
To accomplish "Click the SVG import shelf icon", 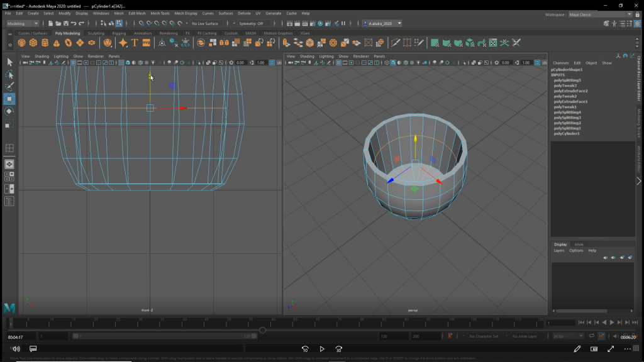I will [x=147, y=43].
